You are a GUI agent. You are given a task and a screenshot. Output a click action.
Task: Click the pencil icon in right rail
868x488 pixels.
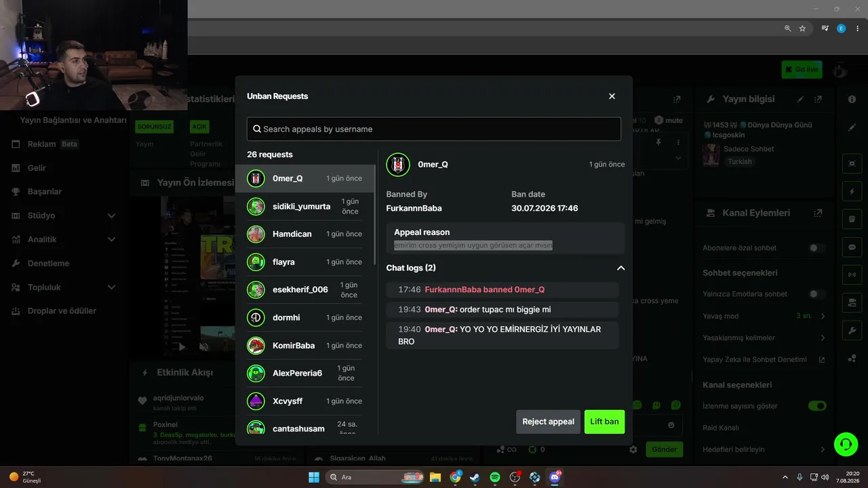pos(852,127)
